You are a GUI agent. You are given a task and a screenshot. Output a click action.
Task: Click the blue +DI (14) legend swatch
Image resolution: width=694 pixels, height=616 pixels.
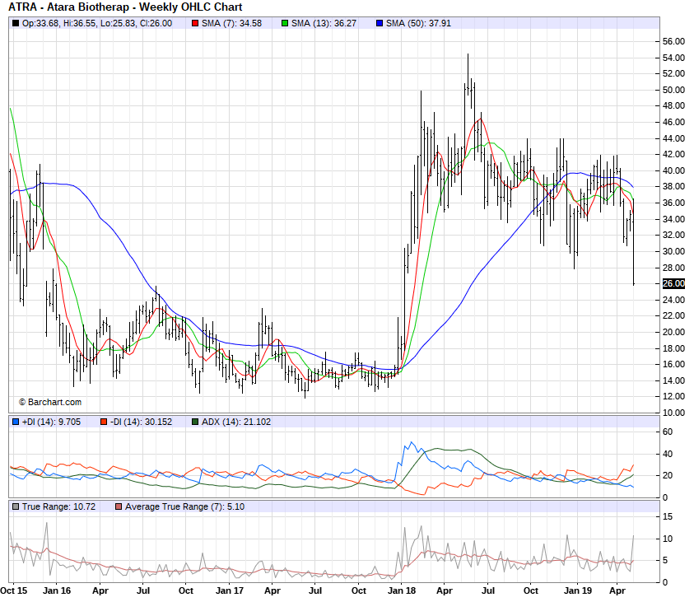(16, 422)
